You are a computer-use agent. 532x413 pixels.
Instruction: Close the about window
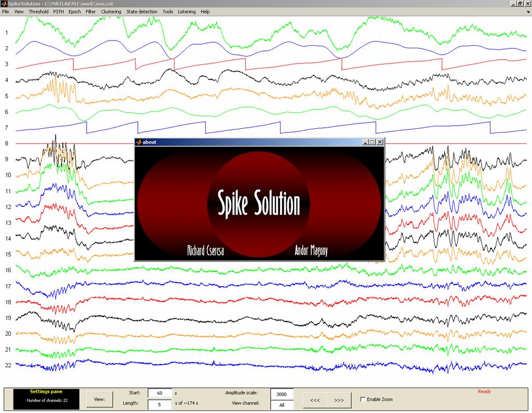point(380,142)
